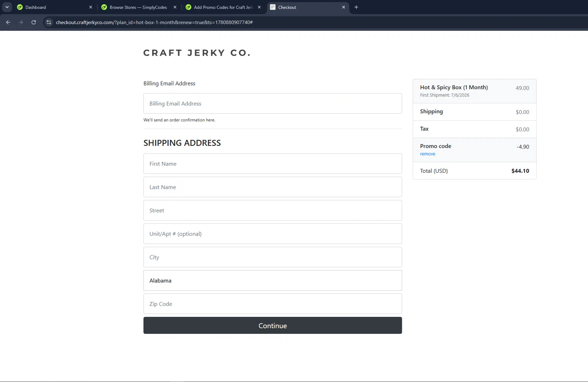The height and width of the screenshot is (382, 588).
Task: Click the City input field
Action: (272, 257)
